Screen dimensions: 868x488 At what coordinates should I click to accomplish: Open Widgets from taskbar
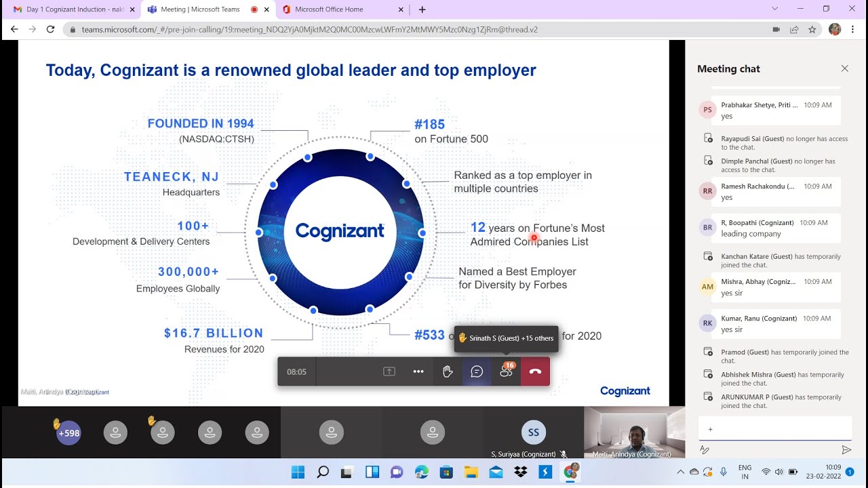[x=372, y=472]
